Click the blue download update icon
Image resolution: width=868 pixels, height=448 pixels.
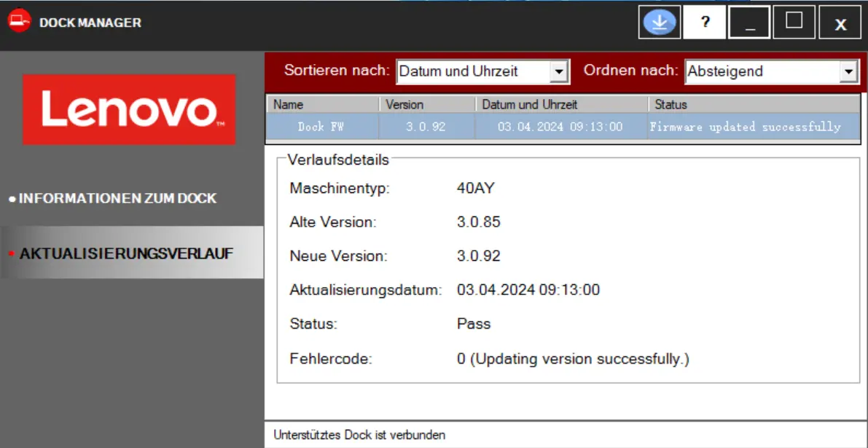click(x=659, y=23)
